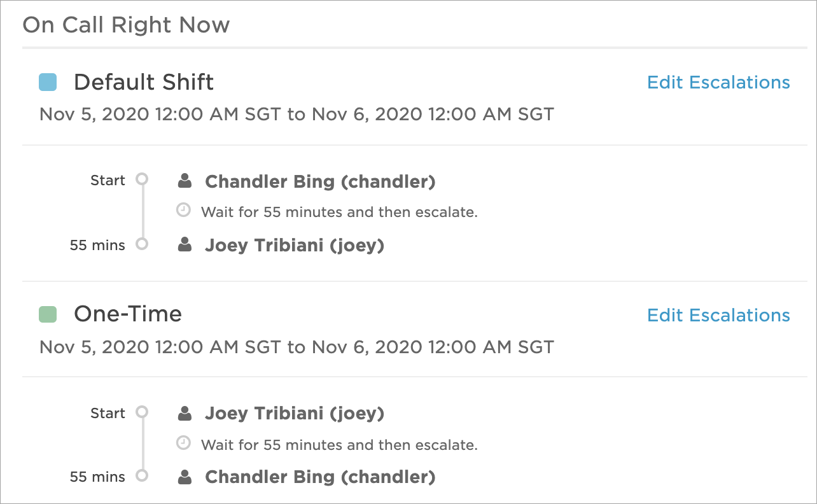
Task: Click the clock icon in One-Time wait step
Action: coord(183,442)
